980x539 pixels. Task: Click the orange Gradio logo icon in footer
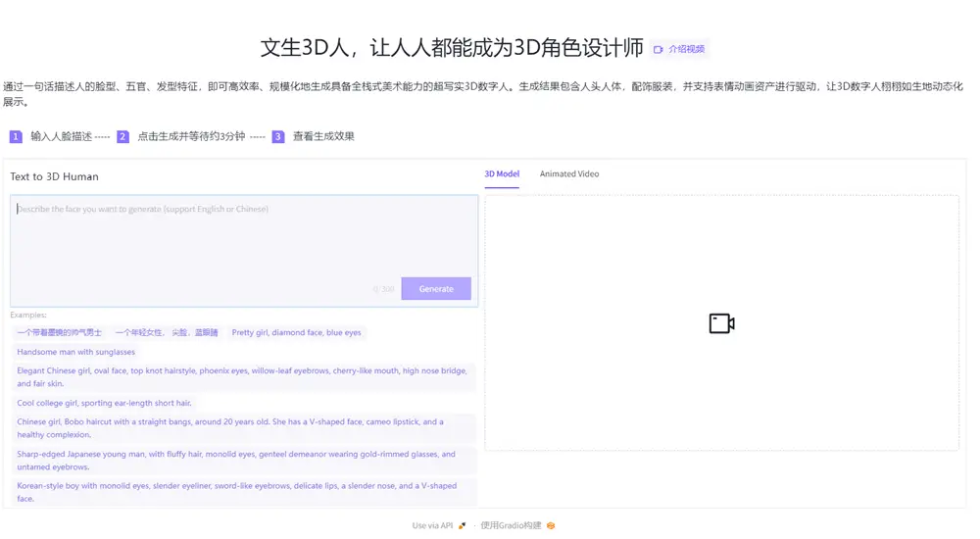tap(551, 526)
